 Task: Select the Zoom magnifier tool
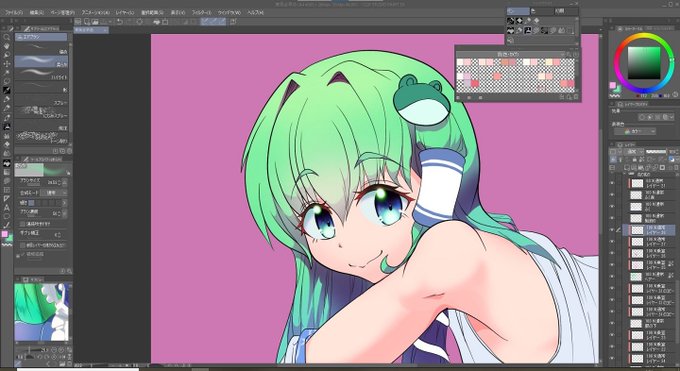pos(7,37)
